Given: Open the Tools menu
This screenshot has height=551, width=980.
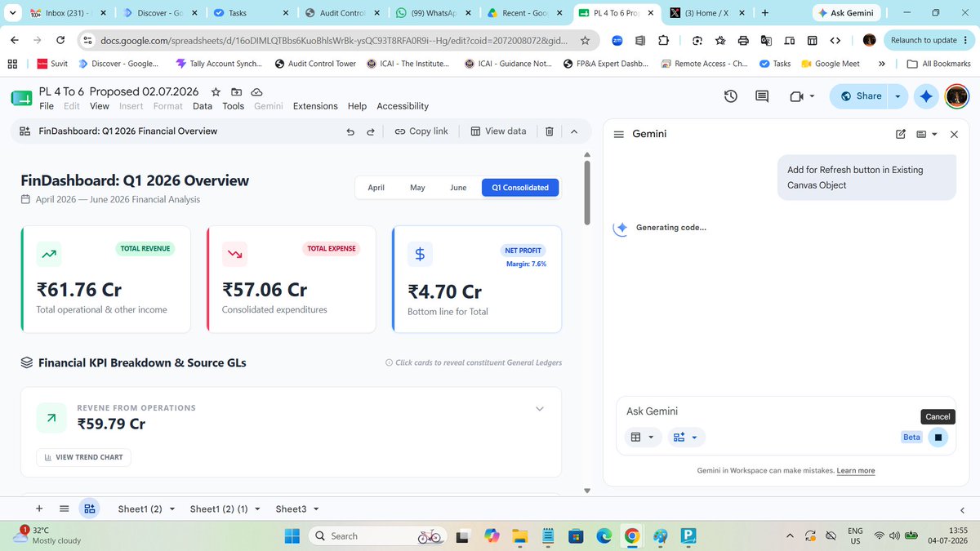Looking at the screenshot, I should pyautogui.click(x=234, y=106).
